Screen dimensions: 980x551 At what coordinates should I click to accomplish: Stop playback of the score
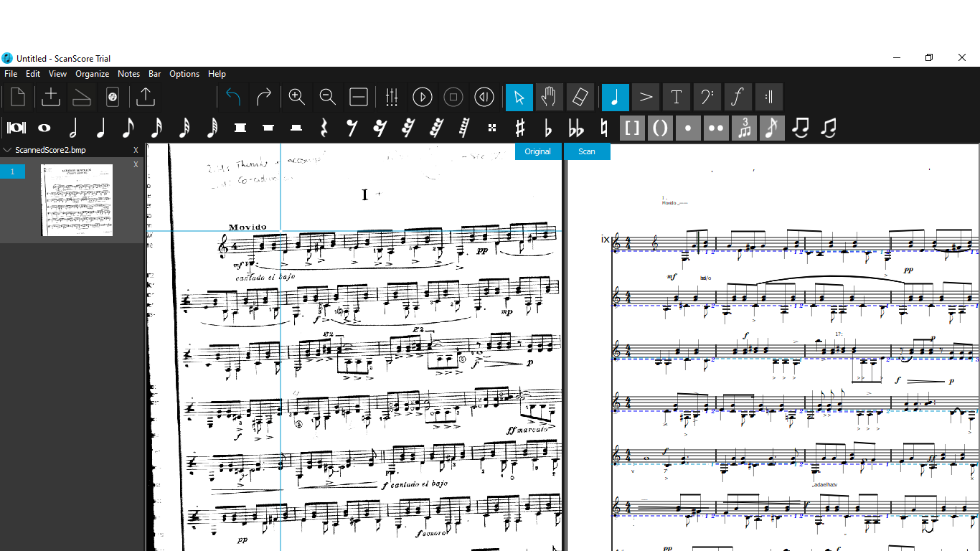pyautogui.click(x=453, y=97)
